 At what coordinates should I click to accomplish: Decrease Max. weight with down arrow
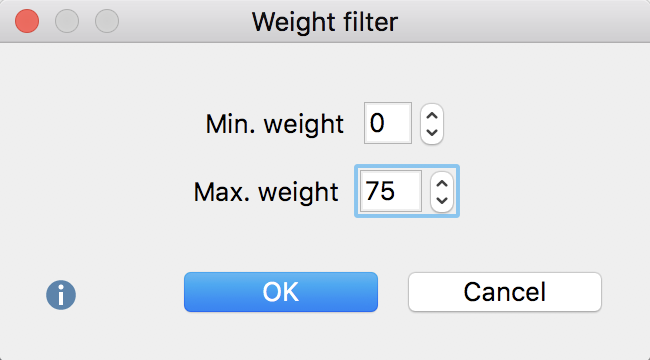tap(442, 201)
